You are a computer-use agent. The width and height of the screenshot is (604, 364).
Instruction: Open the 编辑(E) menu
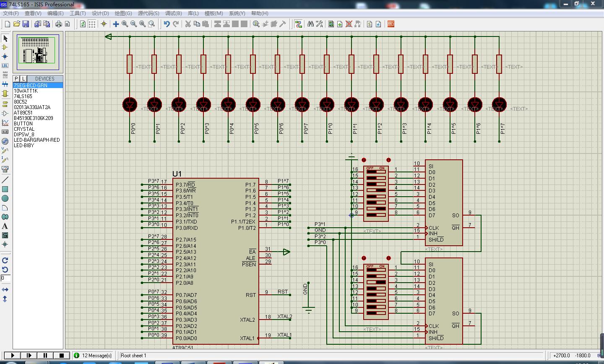coord(55,13)
